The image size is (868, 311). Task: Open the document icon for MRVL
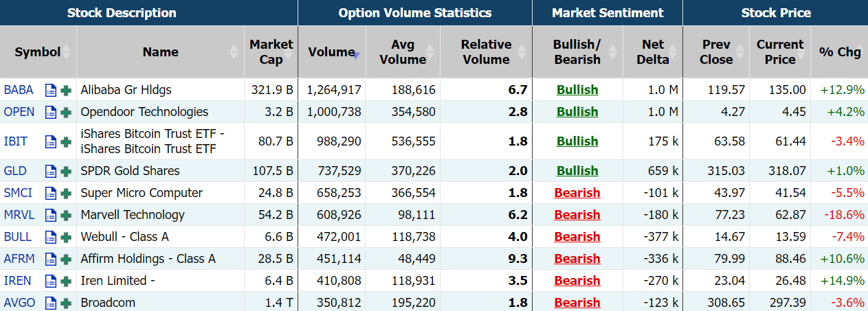click(51, 215)
